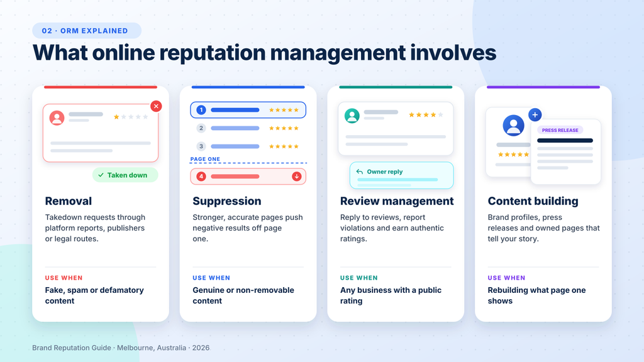
Task: Click the blue number 1 rank badge
Action: [201, 110]
